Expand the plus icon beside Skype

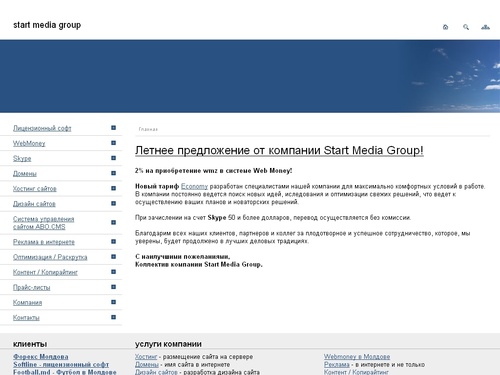click(x=113, y=158)
